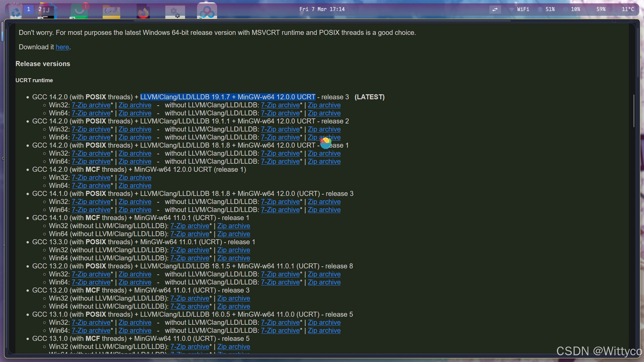
Task: Follow the 'here' download link
Action: pos(62,47)
